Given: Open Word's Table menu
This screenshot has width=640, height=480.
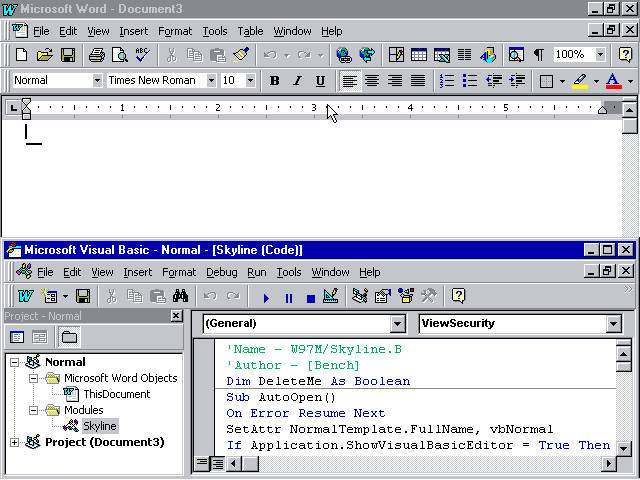Looking at the screenshot, I should pyautogui.click(x=250, y=31).
